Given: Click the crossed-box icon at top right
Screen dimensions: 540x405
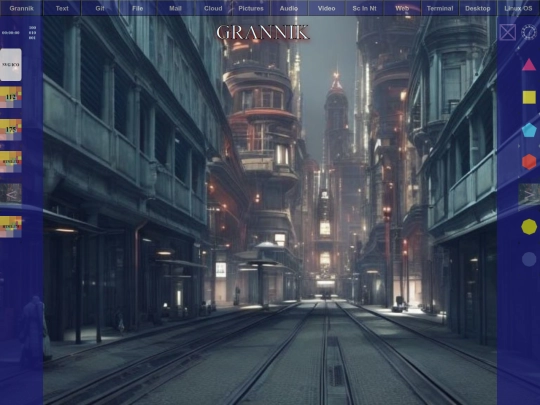Looking at the screenshot, I should [x=508, y=32].
